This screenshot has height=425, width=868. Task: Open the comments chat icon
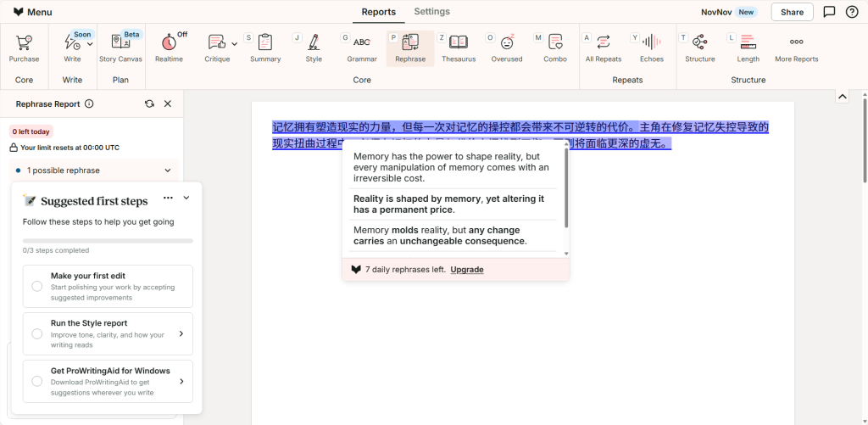(x=829, y=12)
